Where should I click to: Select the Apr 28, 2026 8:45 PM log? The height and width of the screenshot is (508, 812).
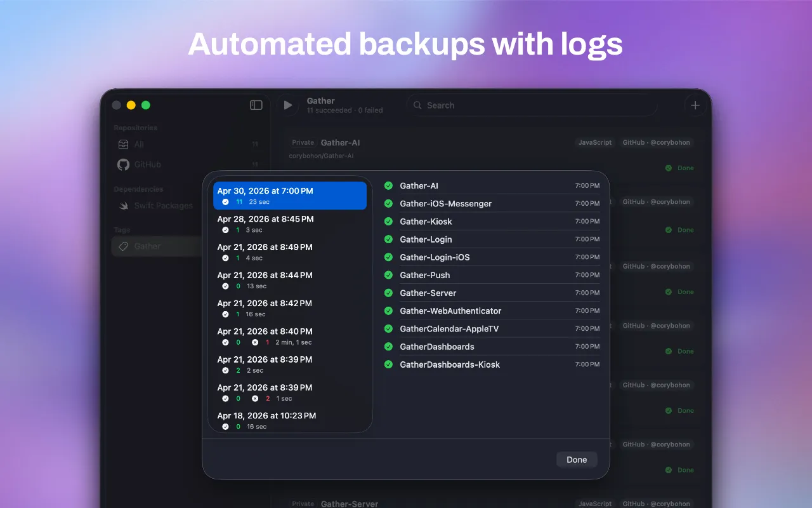(290, 224)
